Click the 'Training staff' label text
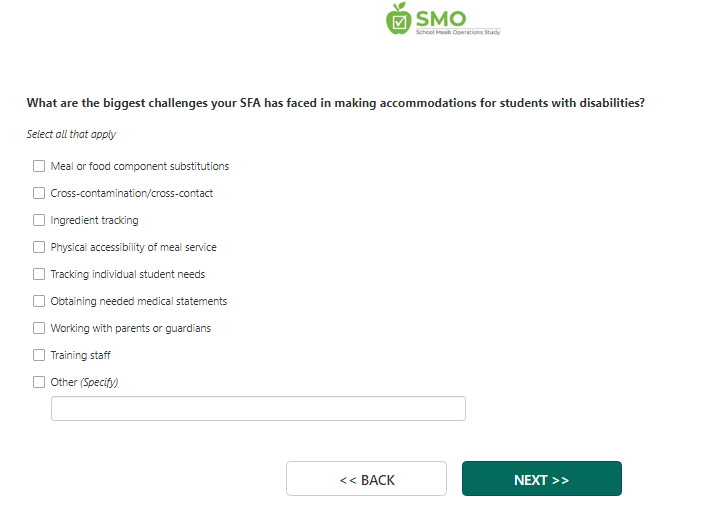 pos(80,355)
